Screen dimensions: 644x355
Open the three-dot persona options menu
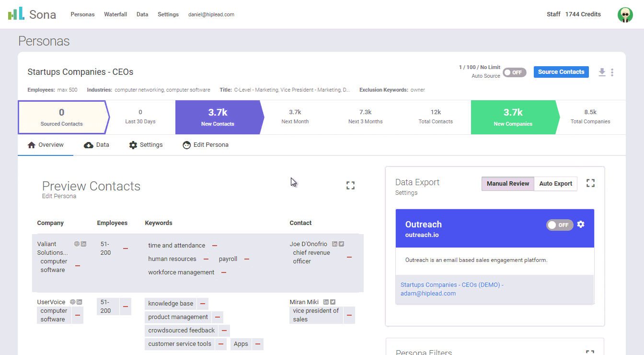click(x=612, y=72)
